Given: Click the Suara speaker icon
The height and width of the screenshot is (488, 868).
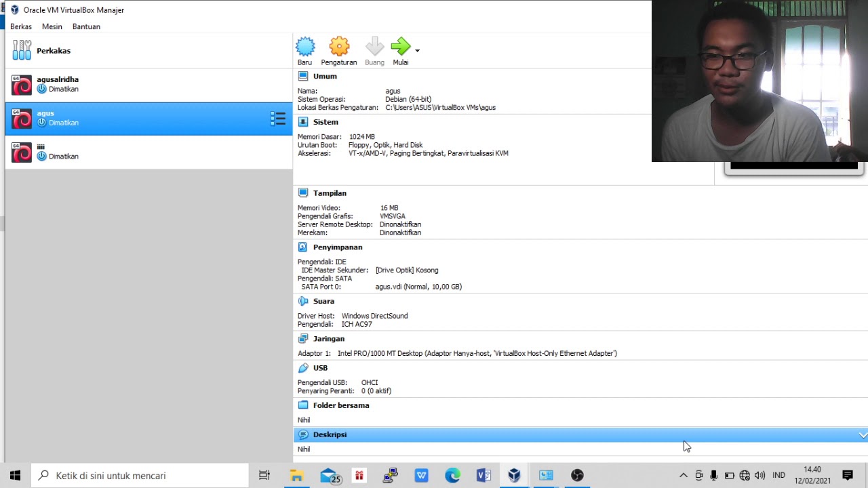Looking at the screenshot, I should [x=302, y=301].
